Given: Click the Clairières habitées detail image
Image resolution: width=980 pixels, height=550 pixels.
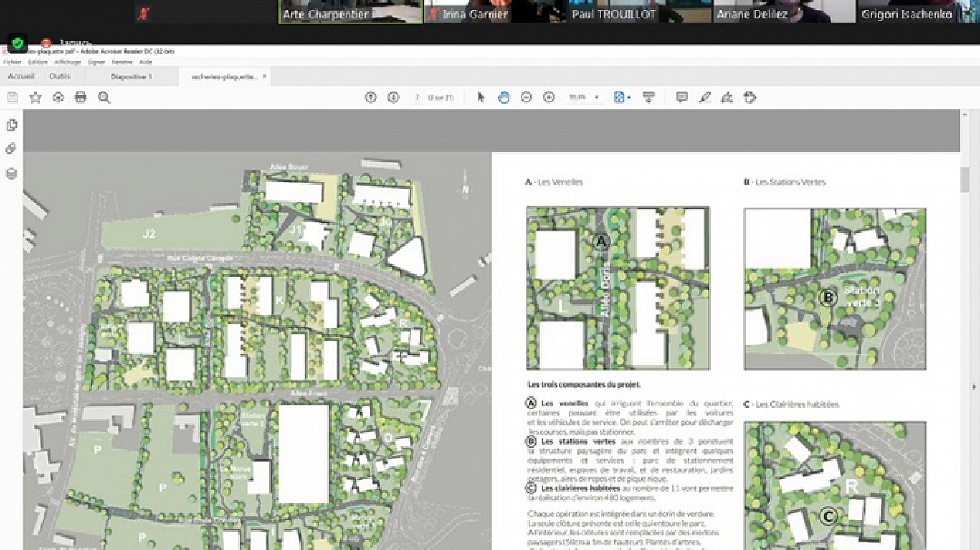Looking at the screenshot, I should click(835, 486).
